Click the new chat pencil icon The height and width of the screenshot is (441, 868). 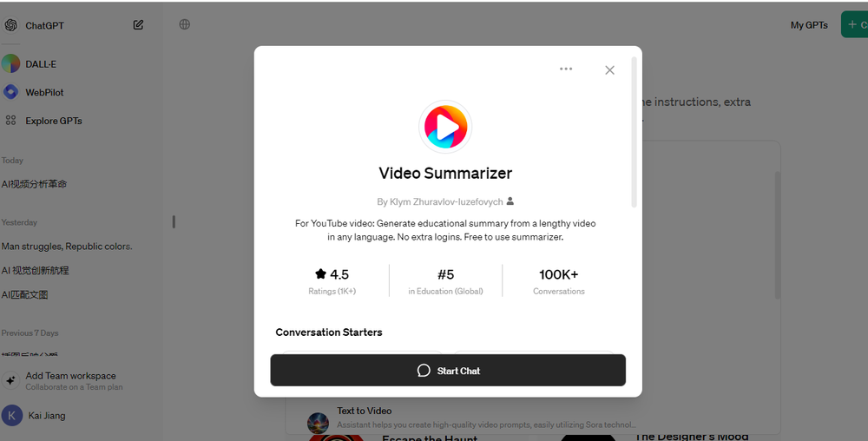138,25
